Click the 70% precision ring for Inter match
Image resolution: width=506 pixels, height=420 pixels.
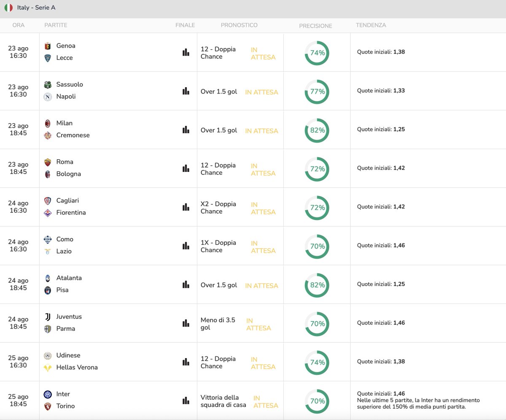(317, 401)
